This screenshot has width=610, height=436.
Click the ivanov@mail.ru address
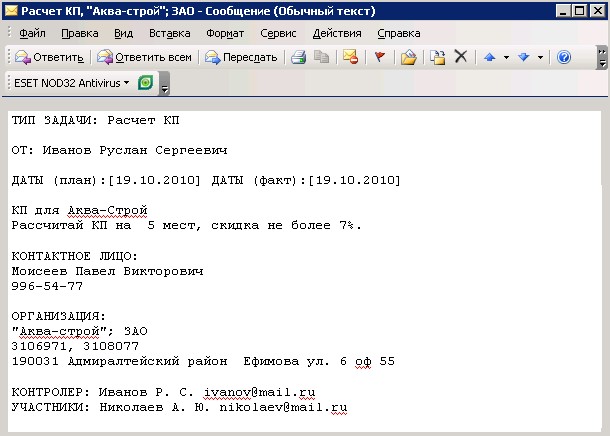pos(259,392)
